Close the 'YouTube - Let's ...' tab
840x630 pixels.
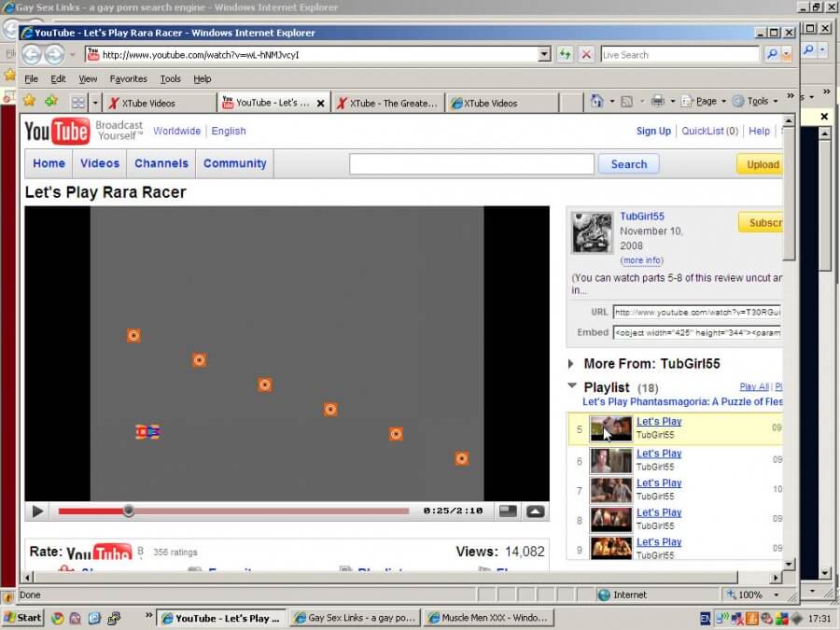point(320,104)
